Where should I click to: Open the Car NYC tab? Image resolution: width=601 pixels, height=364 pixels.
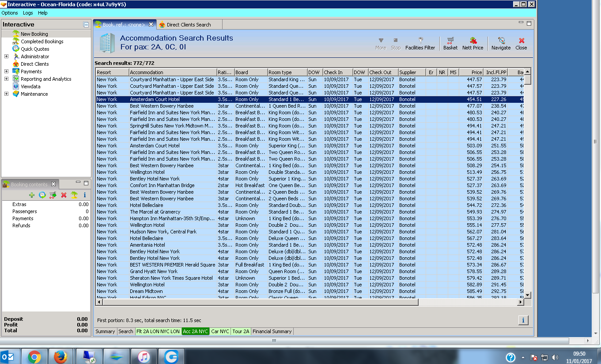[x=220, y=331]
